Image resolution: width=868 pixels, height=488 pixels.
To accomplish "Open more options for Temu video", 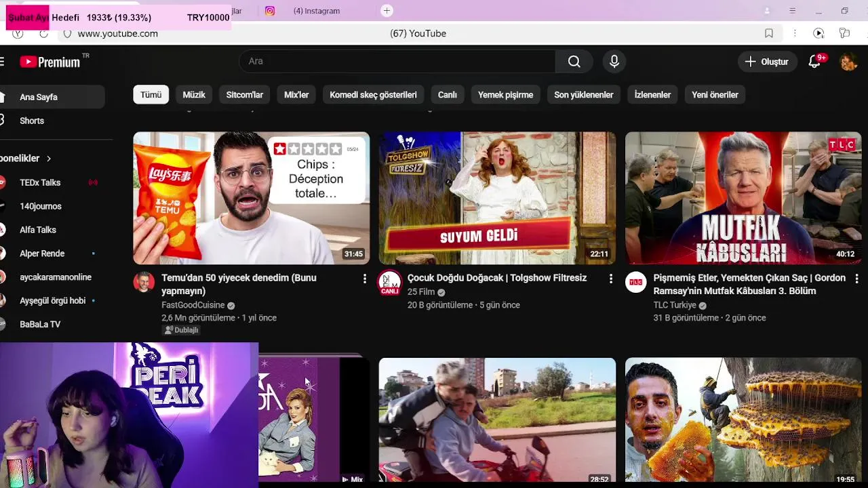I will (365, 279).
